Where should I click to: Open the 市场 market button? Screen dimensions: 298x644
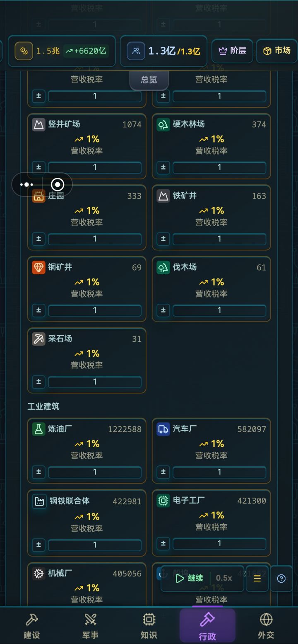(277, 51)
